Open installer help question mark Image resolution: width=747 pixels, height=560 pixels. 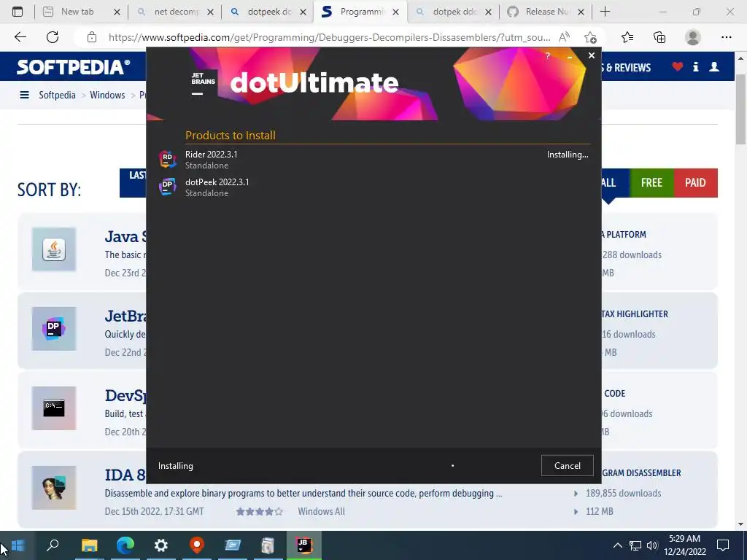[x=548, y=55]
